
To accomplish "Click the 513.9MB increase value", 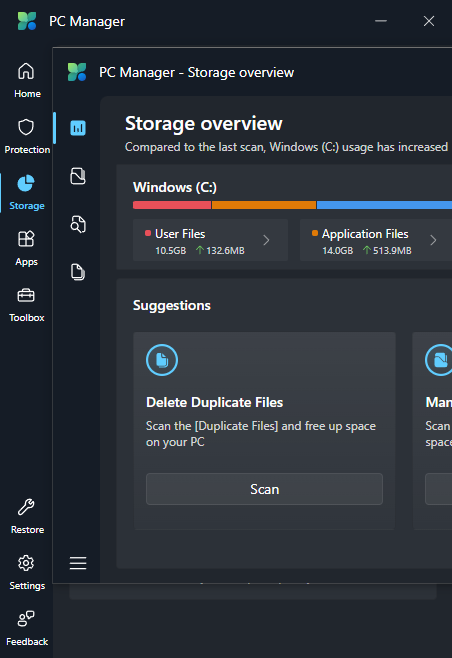I will [x=392, y=251].
